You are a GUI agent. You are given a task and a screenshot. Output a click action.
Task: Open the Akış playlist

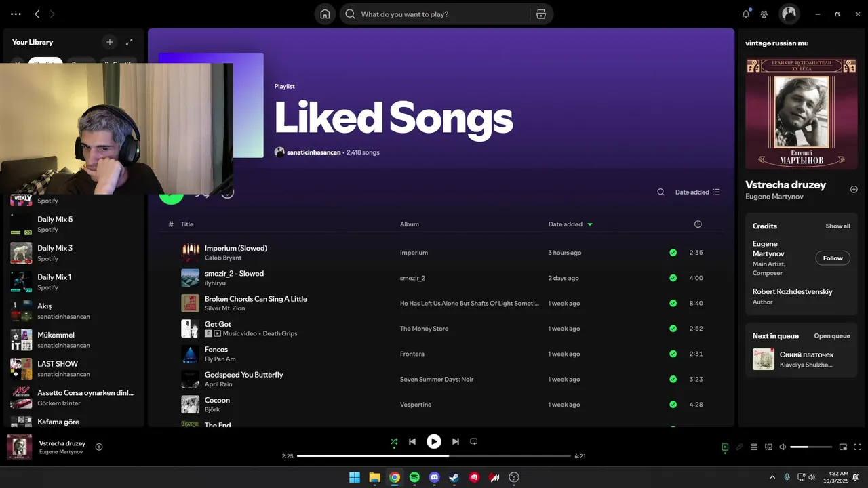tap(74, 310)
